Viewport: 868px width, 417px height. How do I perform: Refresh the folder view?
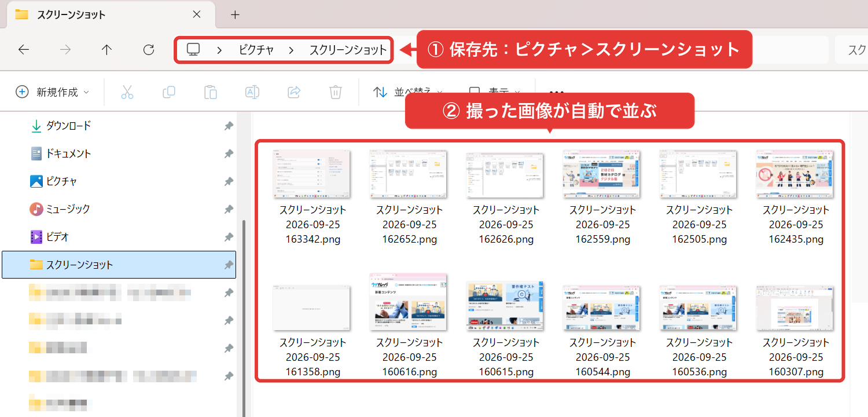[149, 50]
